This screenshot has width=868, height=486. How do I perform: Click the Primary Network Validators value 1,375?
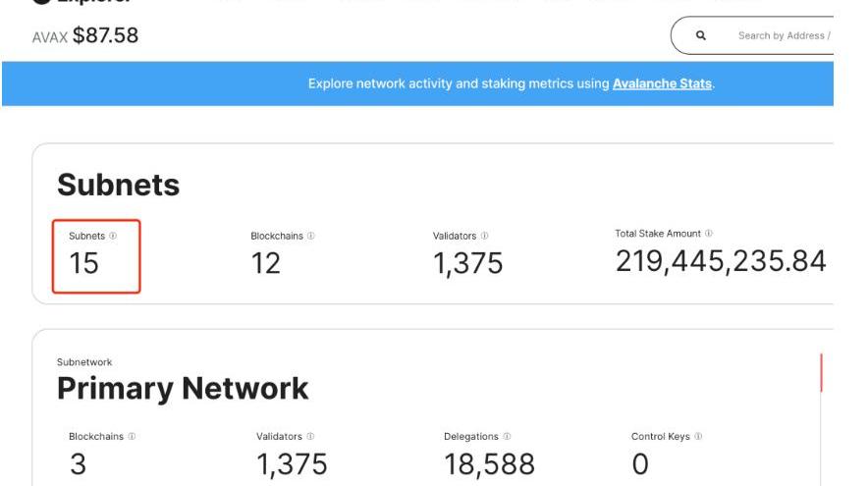click(292, 464)
